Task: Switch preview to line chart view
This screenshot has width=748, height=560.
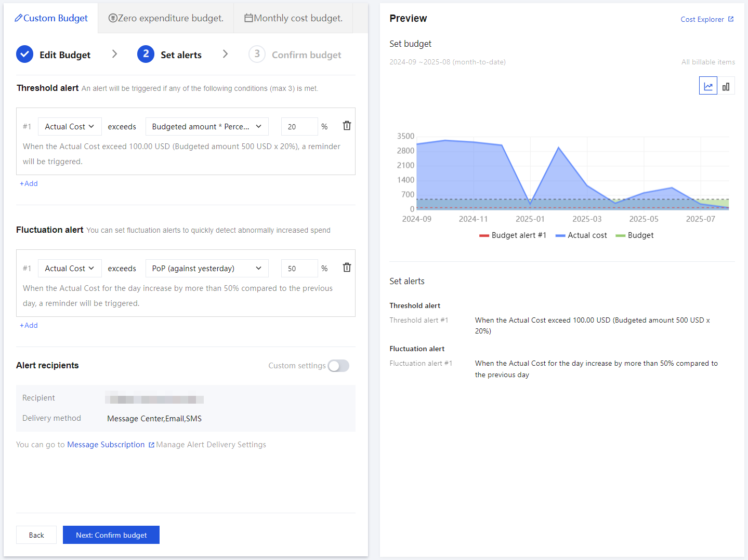Action: pyautogui.click(x=708, y=86)
